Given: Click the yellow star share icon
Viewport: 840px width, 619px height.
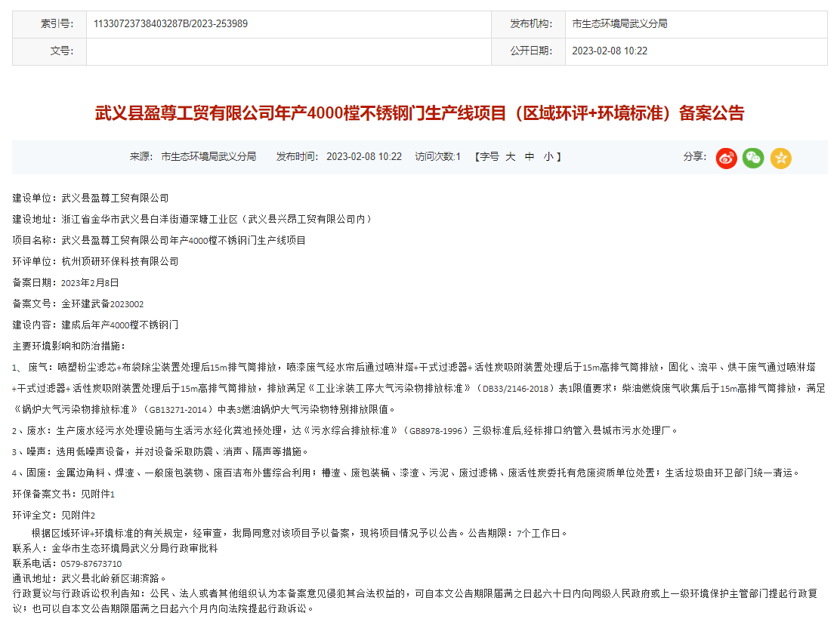Looking at the screenshot, I should click(780, 158).
